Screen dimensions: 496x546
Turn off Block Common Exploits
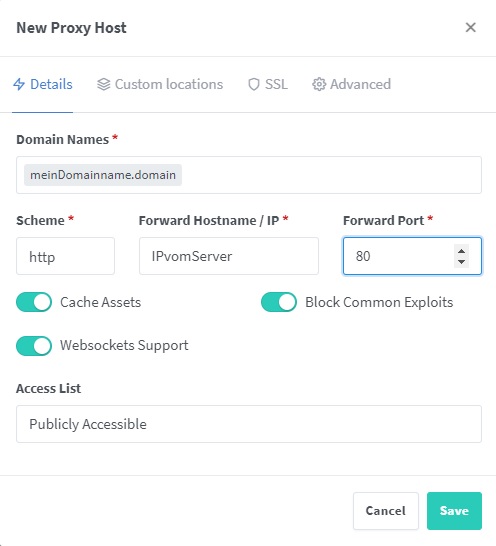click(x=279, y=302)
